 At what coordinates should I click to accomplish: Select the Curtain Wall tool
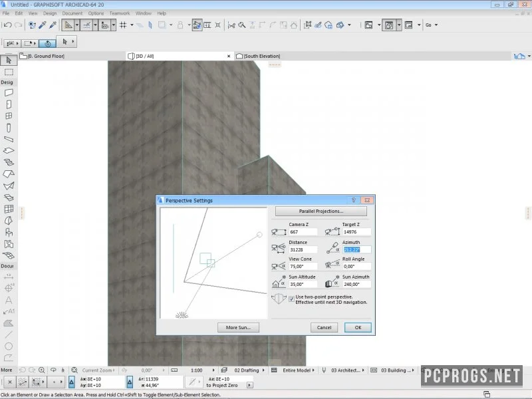tap(9, 209)
